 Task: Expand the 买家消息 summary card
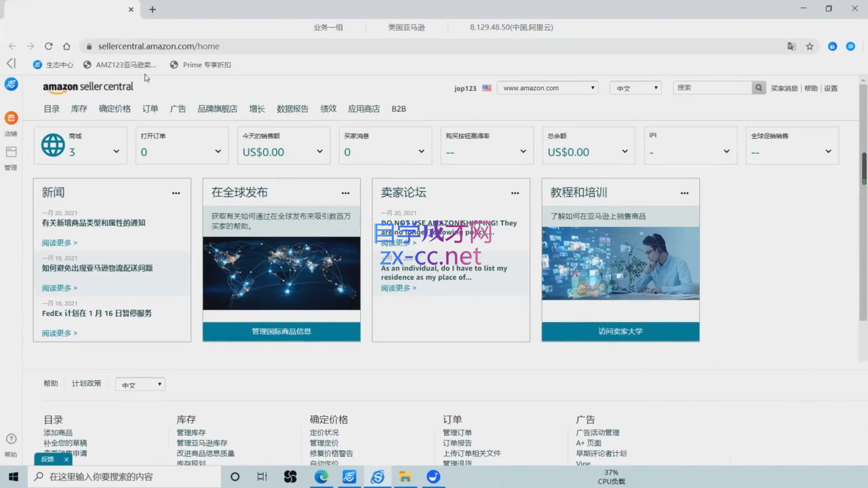click(422, 152)
